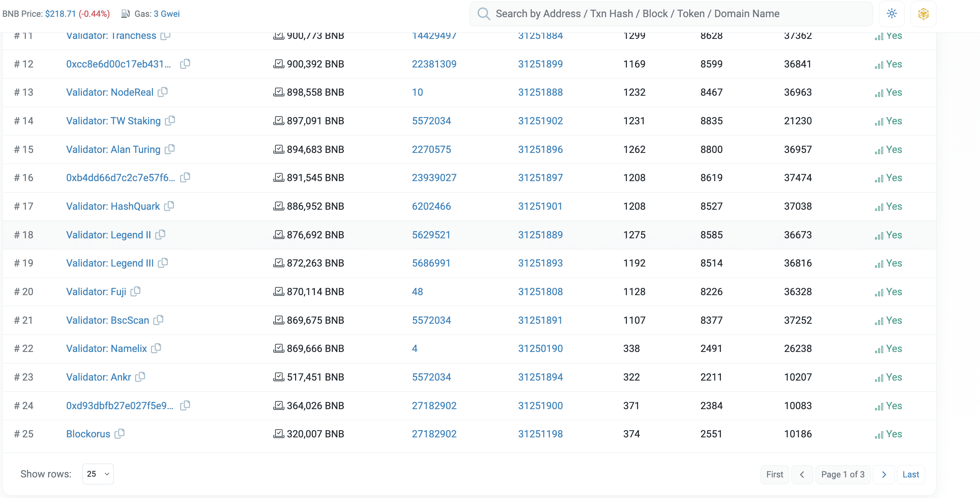Open the Show rows dropdown
This screenshot has height=498, width=980.
point(98,474)
